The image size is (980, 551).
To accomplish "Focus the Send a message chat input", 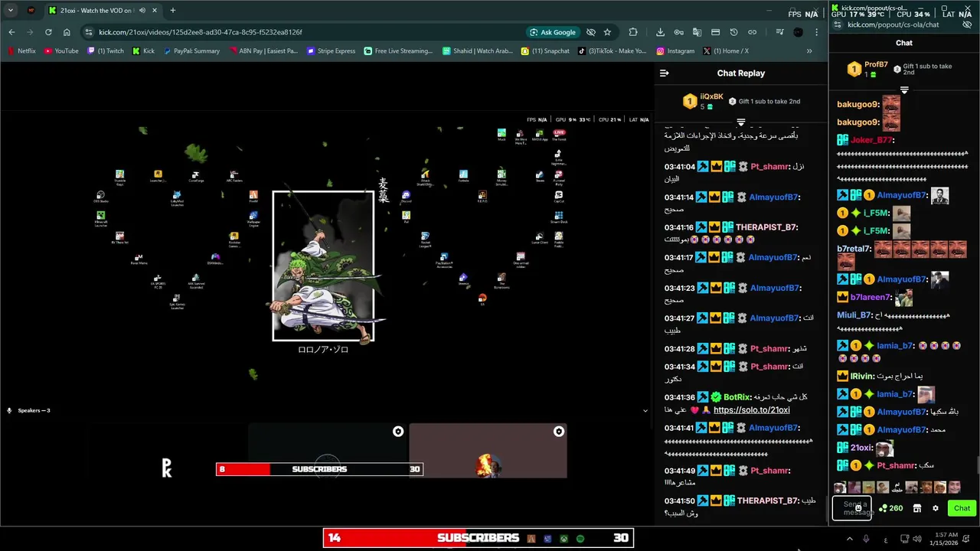I will (851, 508).
